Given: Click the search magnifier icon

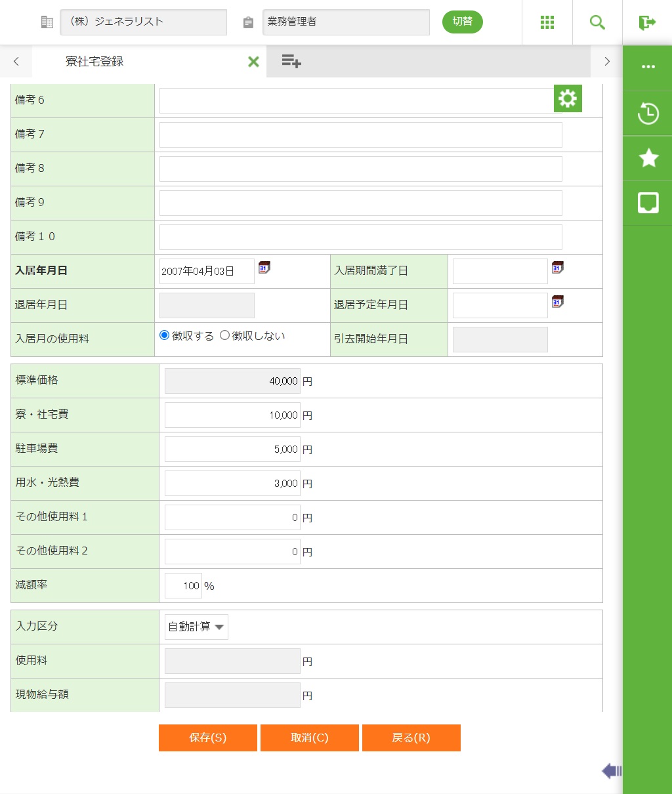Looking at the screenshot, I should tap(597, 22).
